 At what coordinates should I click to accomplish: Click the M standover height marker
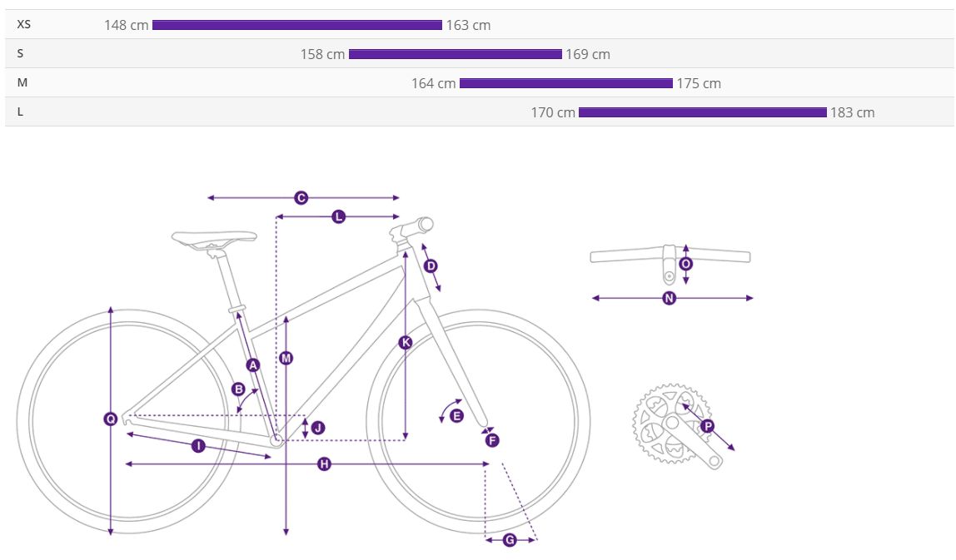click(x=286, y=359)
